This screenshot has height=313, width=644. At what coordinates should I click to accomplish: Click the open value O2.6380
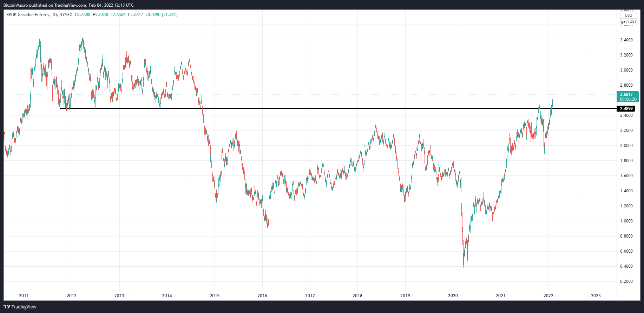click(83, 15)
